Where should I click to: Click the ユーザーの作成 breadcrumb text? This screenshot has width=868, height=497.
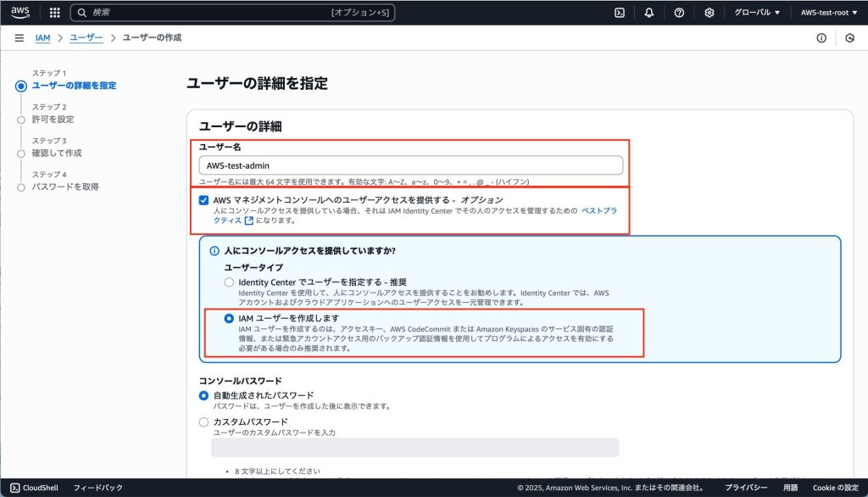pos(152,37)
